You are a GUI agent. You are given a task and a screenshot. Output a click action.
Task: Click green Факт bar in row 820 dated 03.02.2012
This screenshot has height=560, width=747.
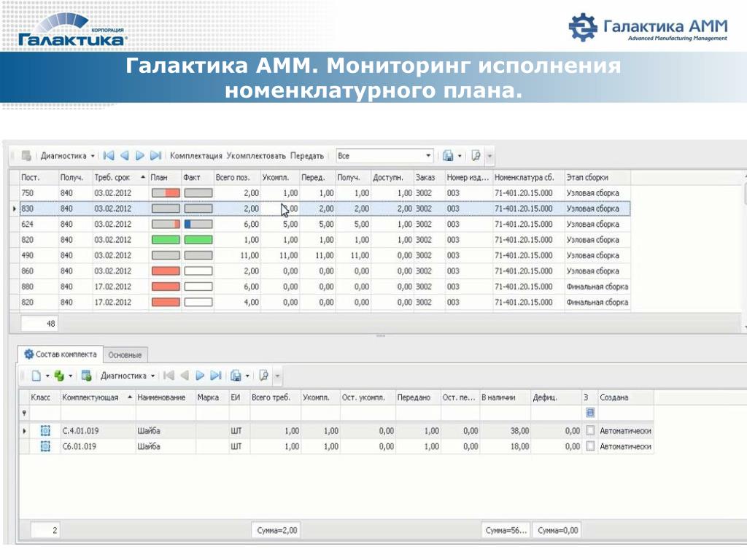pos(198,239)
